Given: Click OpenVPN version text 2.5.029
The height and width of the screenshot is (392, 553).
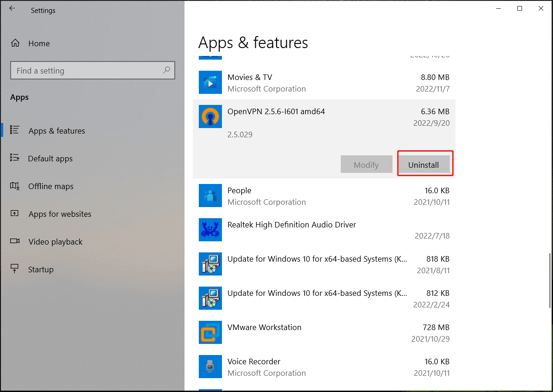Looking at the screenshot, I should [240, 135].
